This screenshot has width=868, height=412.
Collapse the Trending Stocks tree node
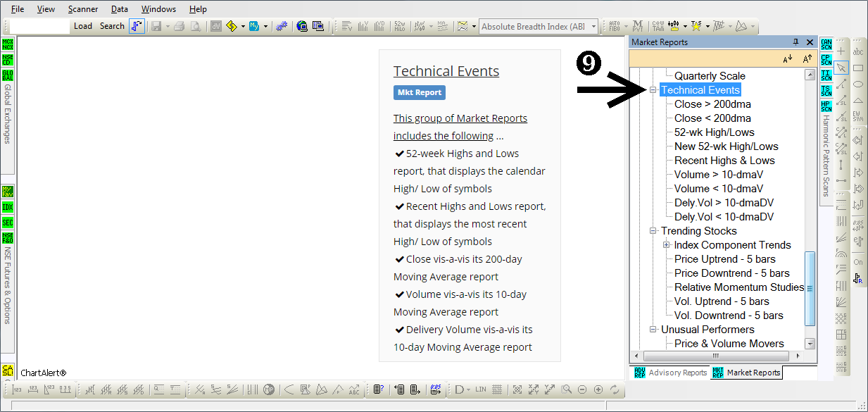coord(653,231)
